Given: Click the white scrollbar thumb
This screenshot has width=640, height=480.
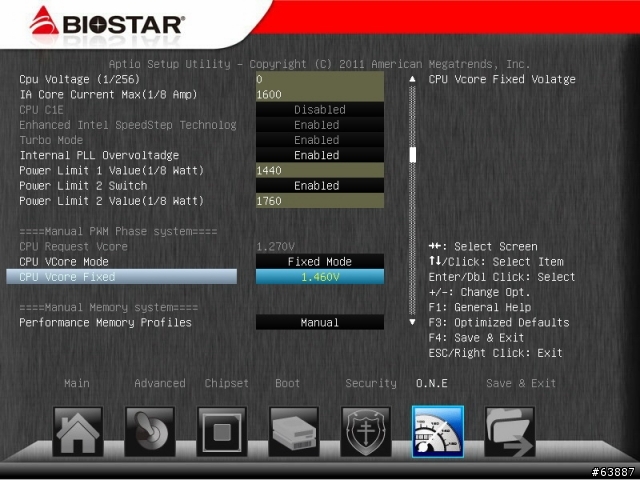Looking at the screenshot, I should [x=413, y=155].
